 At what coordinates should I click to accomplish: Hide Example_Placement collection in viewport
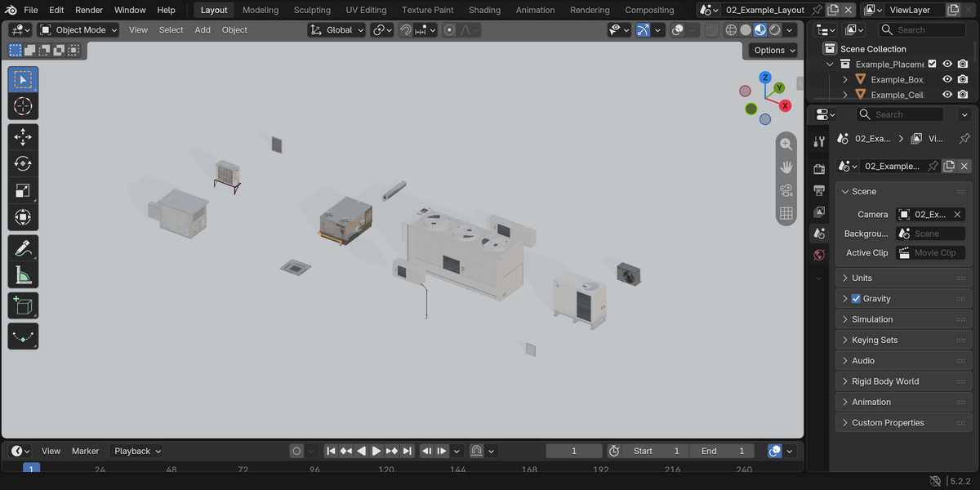pos(947,64)
